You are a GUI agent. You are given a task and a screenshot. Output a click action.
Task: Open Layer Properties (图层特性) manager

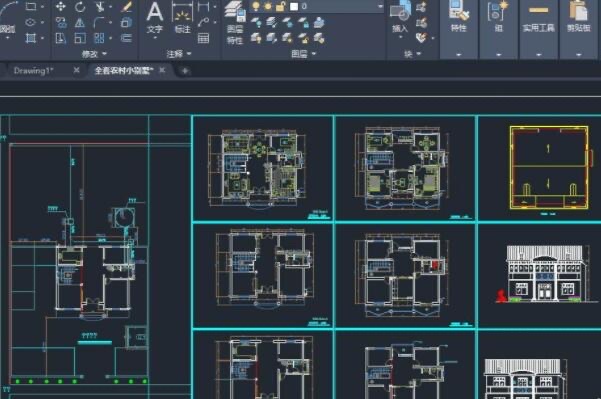(235, 22)
